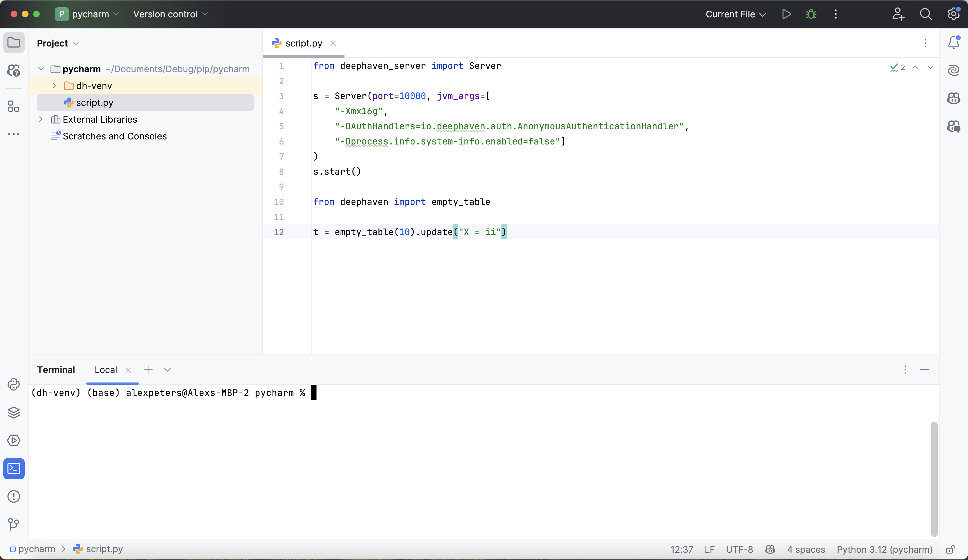Screen dimensions: 968x560
Task: Toggle the Project tool window folder button
Action: (14, 43)
